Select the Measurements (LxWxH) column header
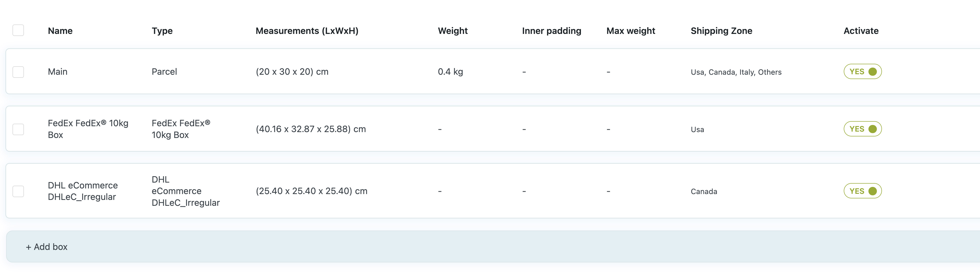980x280 pixels. click(307, 31)
